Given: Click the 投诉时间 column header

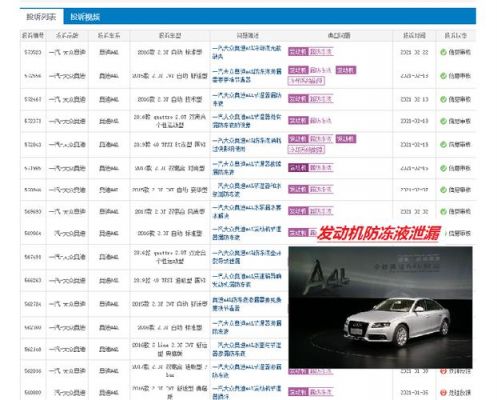Looking at the screenshot, I should [x=414, y=35].
